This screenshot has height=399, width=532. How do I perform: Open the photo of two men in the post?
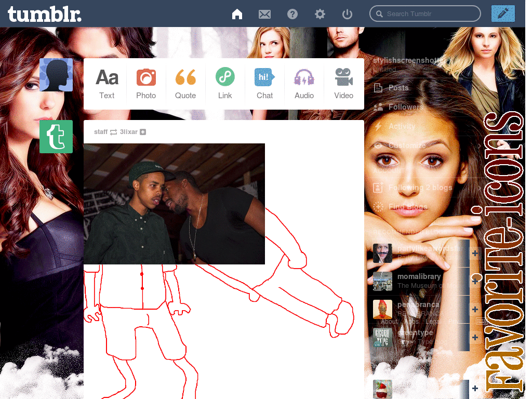coord(174,204)
